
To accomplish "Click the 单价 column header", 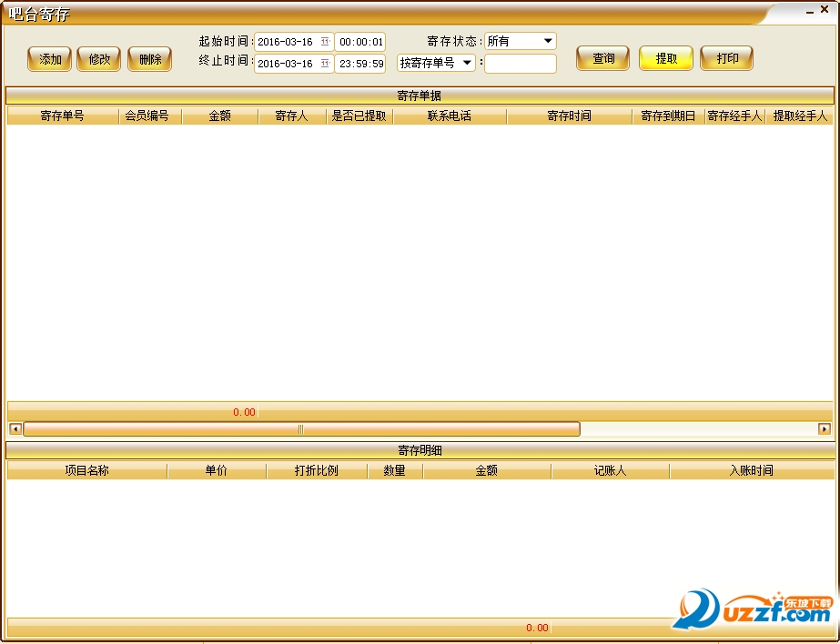I will pyautogui.click(x=217, y=470).
